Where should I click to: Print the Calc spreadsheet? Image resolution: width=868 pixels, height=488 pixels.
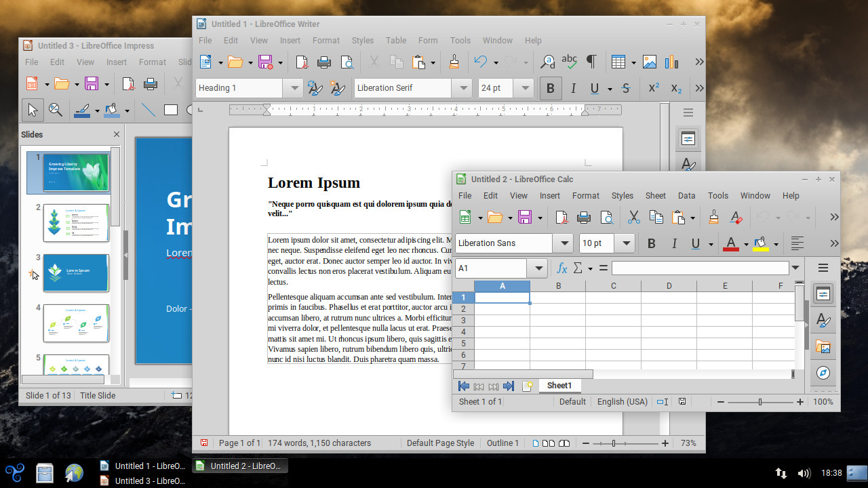tap(584, 217)
